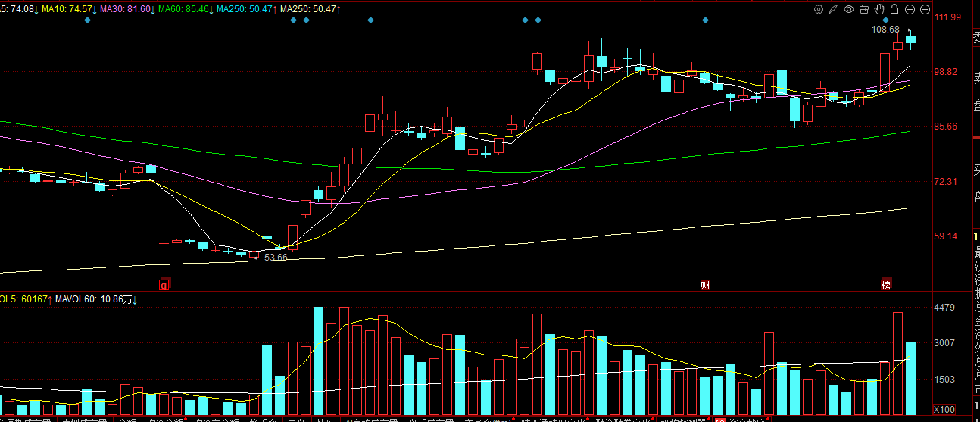Open chart settings gear icon
Image resolution: width=980 pixels, height=422 pixels.
(x=819, y=9)
